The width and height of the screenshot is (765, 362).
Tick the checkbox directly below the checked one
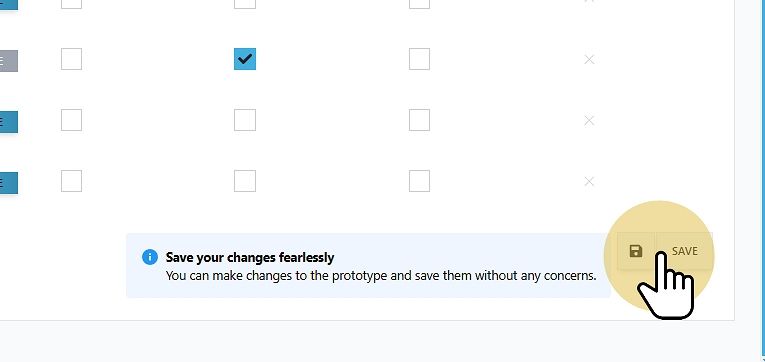(245, 120)
